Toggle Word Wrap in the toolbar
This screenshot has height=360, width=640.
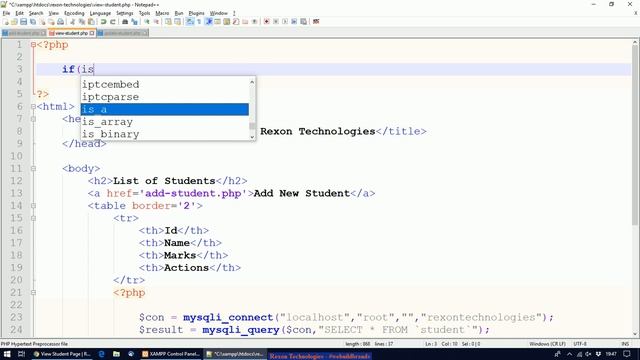click(190, 22)
